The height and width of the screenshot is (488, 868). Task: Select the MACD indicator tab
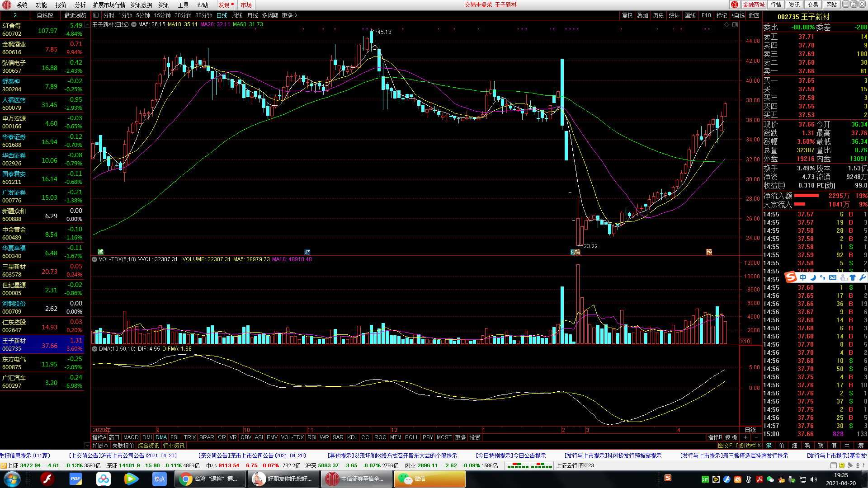pos(131,437)
